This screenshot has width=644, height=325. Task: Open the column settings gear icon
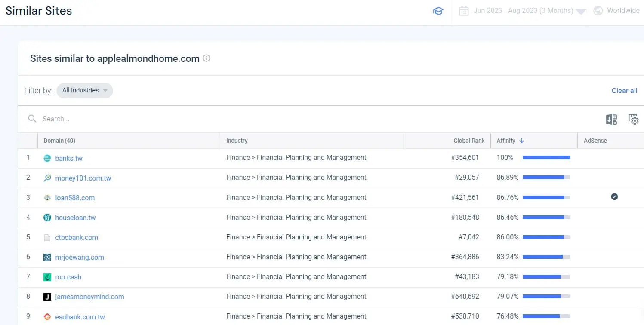coord(633,119)
